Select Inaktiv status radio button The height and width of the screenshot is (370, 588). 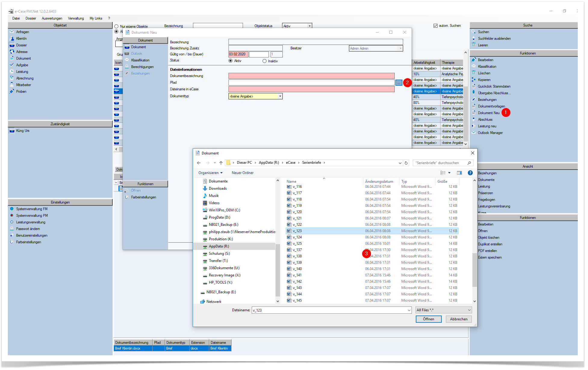(264, 61)
